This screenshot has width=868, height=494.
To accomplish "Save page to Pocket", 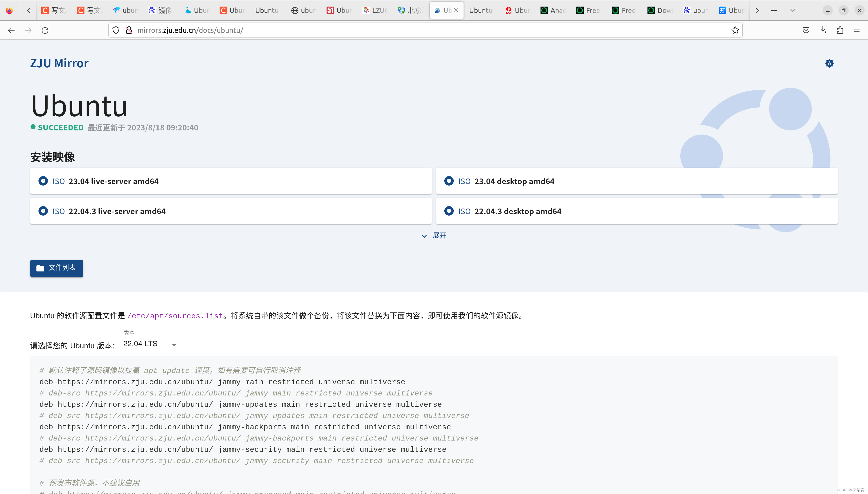I will [x=806, y=30].
